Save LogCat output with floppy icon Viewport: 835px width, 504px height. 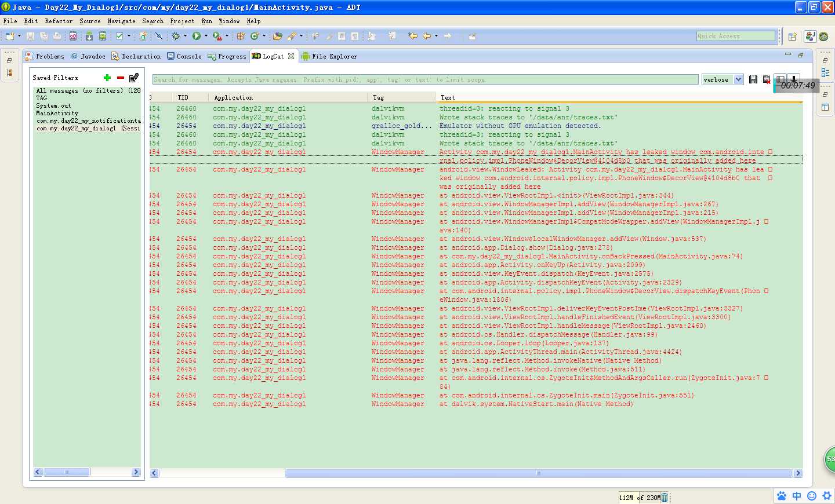pyautogui.click(x=753, y=79)
